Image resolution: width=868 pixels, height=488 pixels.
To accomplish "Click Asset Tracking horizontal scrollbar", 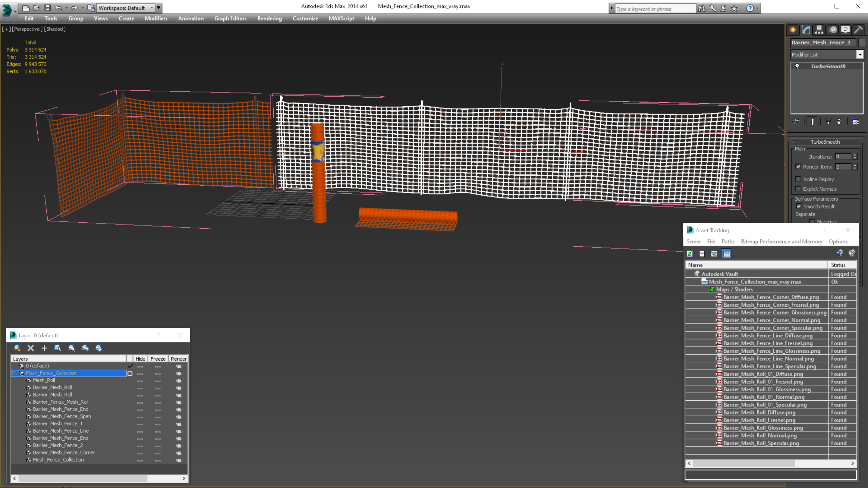I will click(x=744, y=463).
